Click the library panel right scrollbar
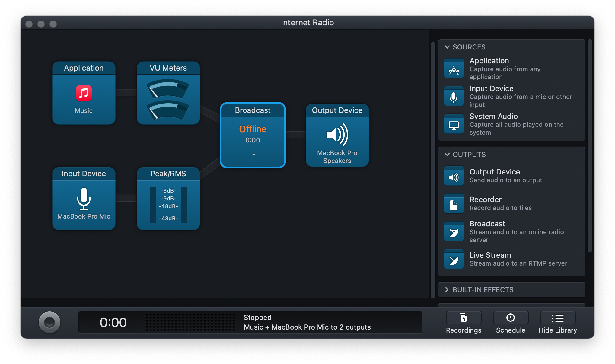The height and width of the screenshot is (364, 615). [590, 146]
